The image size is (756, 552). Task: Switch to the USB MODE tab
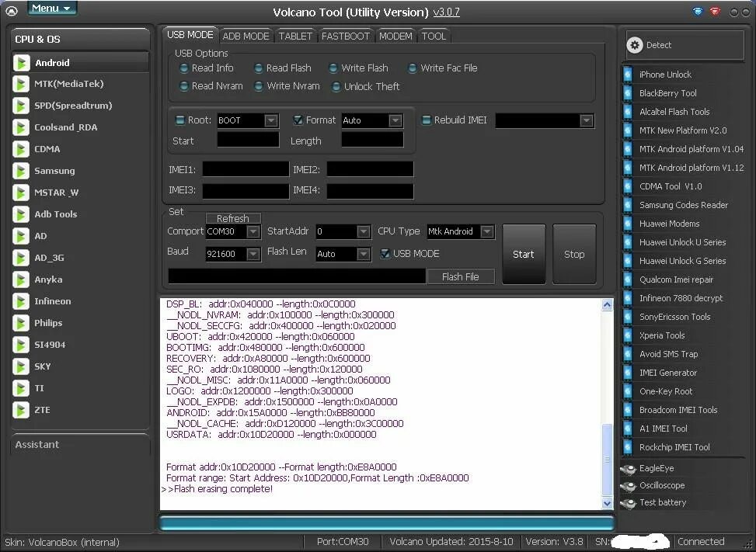(x=190, y=35)
